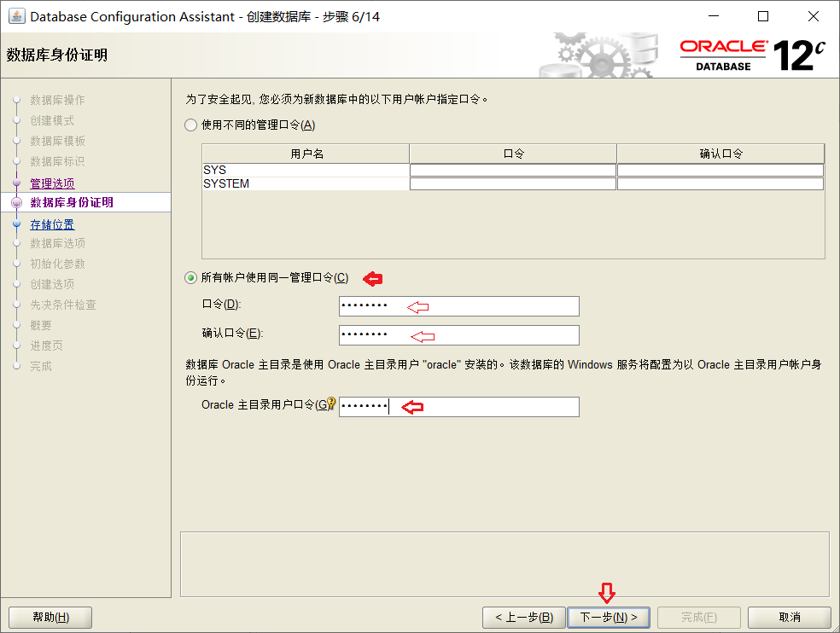Maximize the Database Configuration Assistant window
Viewport: 840px width, 633px height.
pyautogui.click(x=763, y=16)
